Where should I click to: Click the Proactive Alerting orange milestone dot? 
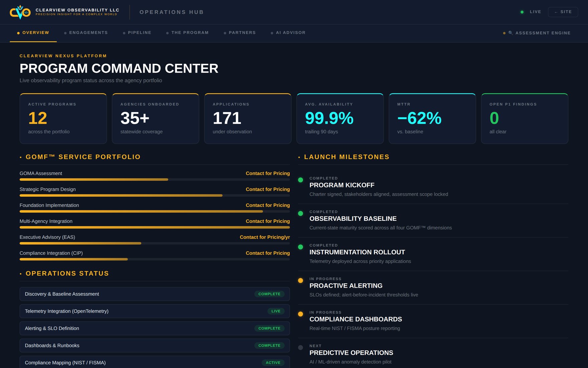(300, 281)
